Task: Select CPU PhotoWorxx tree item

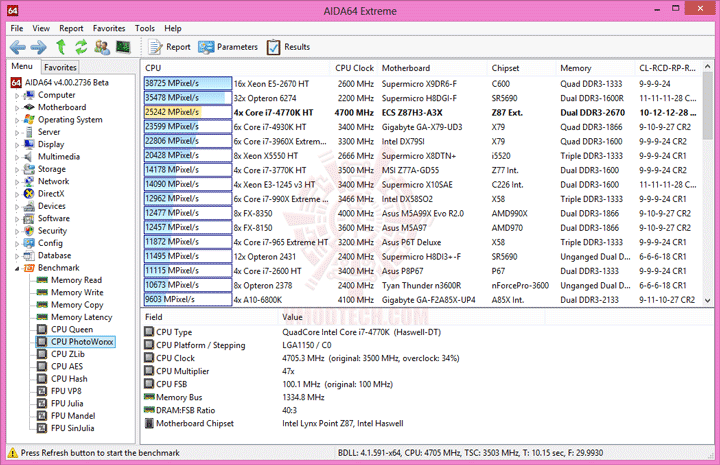Action: pos(76,342)
